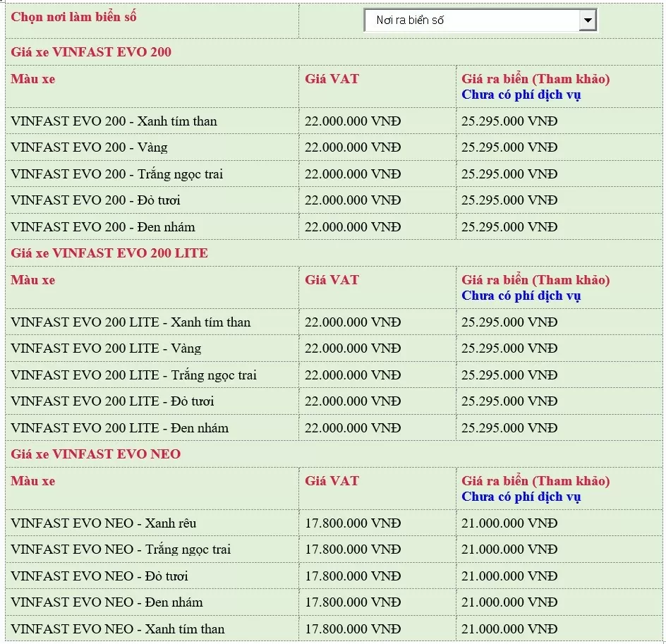Select the 'Giá xe VINFAST EVO 200 LITE' heading

tap(109, 253)
